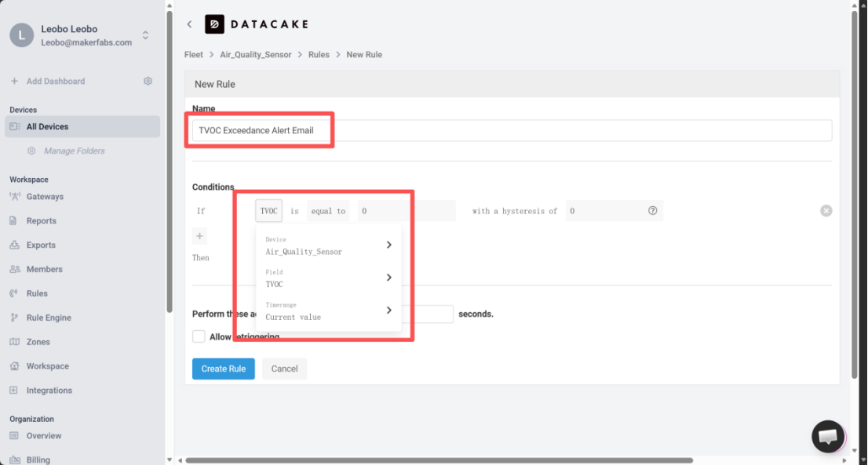
Task: Open Rule Engine in the sidebar
Action: (x=49, y=318)
